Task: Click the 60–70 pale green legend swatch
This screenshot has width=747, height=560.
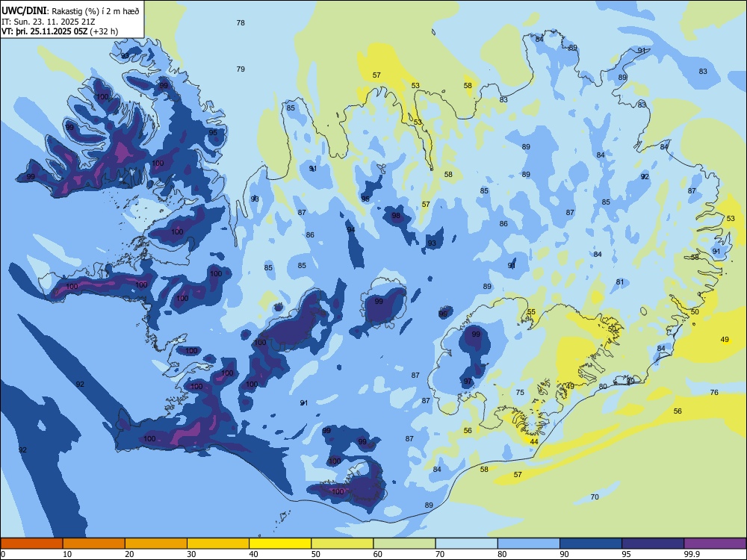Action: point(404,544)
